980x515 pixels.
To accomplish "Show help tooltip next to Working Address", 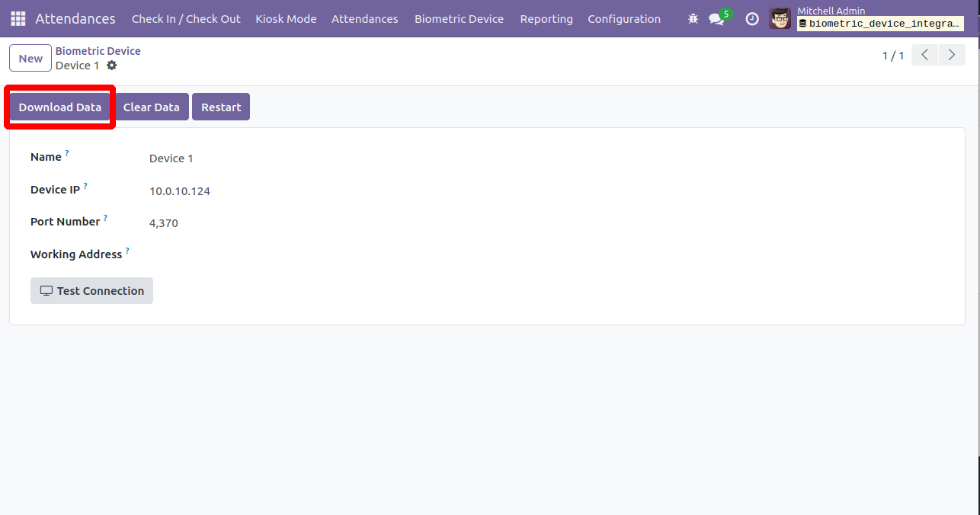I will pos(127,251).
